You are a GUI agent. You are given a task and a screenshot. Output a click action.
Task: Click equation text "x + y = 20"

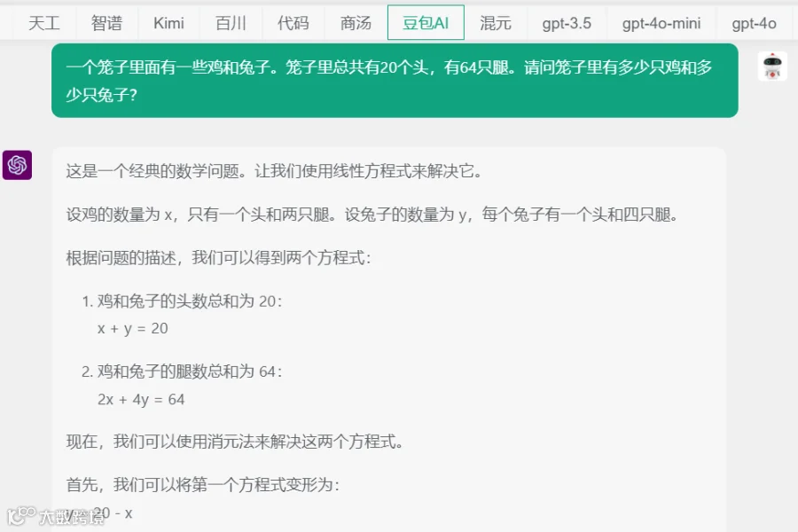(x=132, y=328)
